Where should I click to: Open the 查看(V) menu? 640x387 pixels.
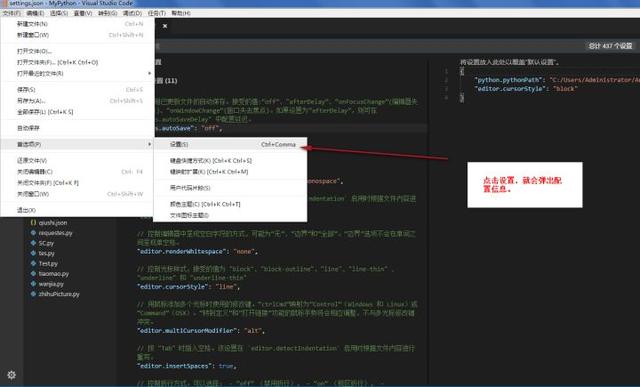[83, 13]
